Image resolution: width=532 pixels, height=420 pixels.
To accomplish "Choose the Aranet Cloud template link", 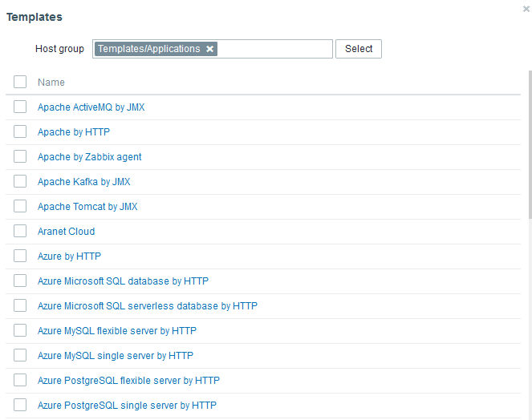I will click(x=66, y=232).
